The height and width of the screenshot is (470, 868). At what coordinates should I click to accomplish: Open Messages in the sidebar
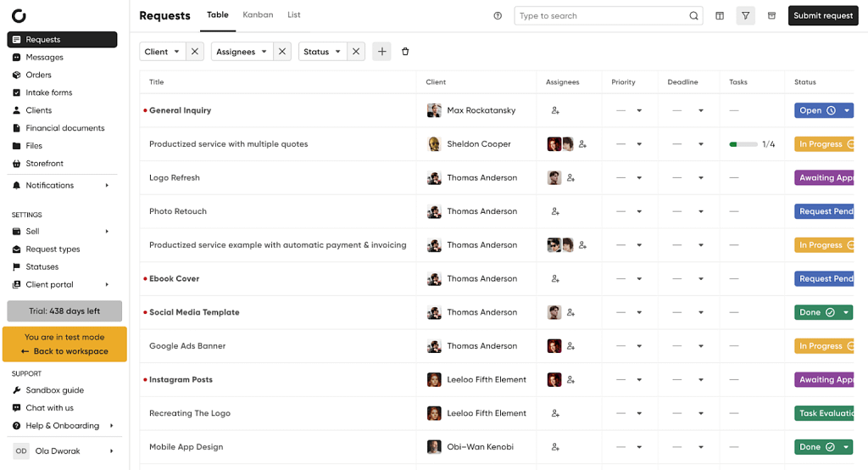(44, 57)
